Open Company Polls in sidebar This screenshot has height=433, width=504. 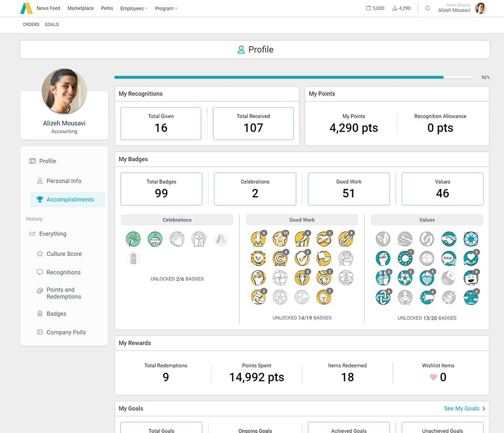click(x=66, y=332)
